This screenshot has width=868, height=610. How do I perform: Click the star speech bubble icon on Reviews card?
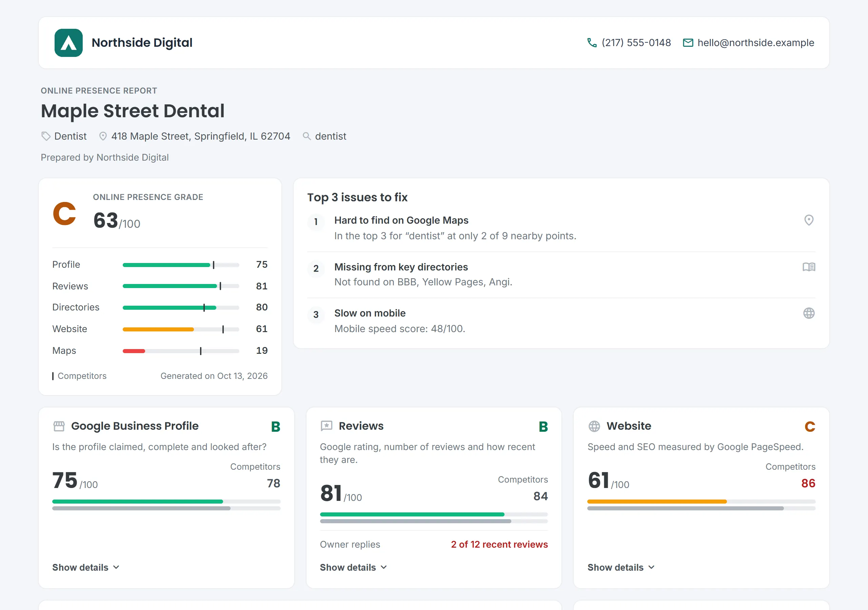(326, 426)
